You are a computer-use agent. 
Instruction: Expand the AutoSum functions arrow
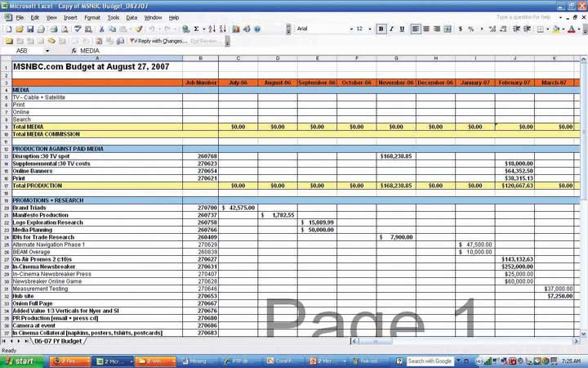coord(203,29)
